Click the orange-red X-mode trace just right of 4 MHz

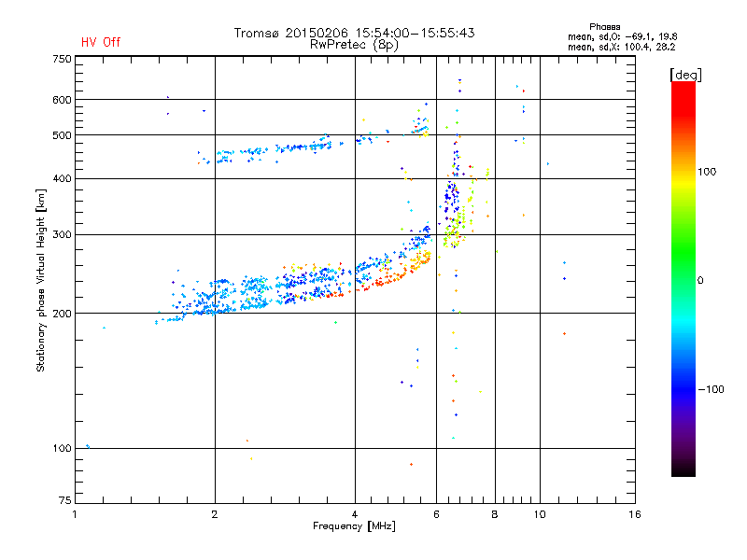386,280
